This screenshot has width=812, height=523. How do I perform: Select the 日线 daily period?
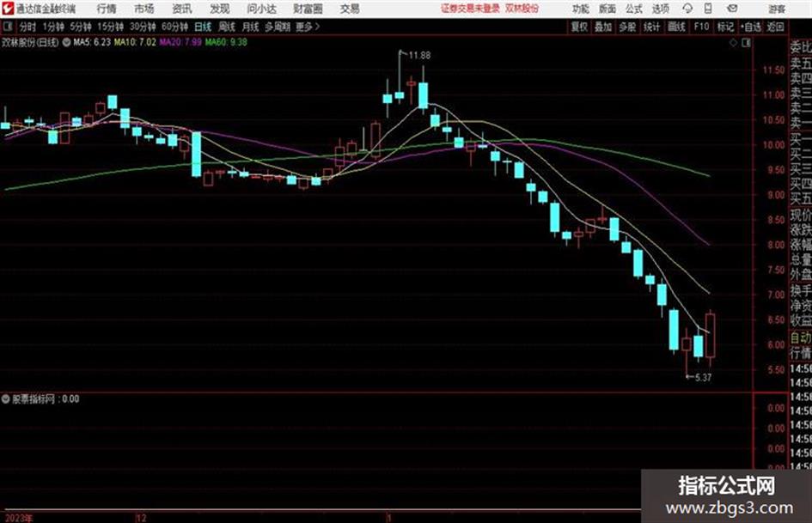coord(203,27)
